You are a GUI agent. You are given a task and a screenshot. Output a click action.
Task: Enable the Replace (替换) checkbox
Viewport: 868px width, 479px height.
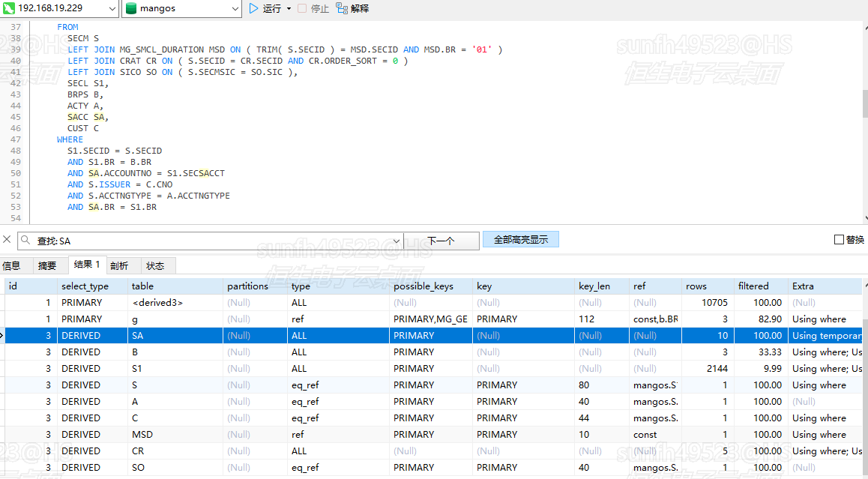pyautogui.click(x=839, y=240)
